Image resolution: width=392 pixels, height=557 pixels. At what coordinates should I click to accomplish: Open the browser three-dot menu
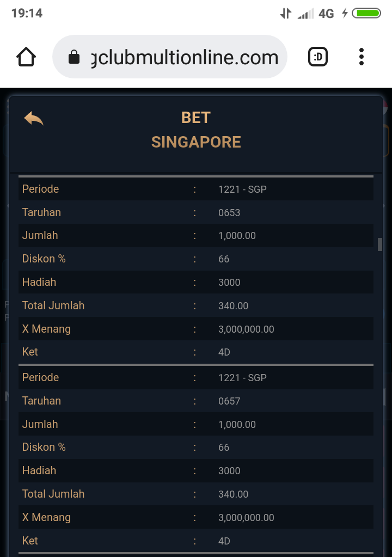click(362, 57)
